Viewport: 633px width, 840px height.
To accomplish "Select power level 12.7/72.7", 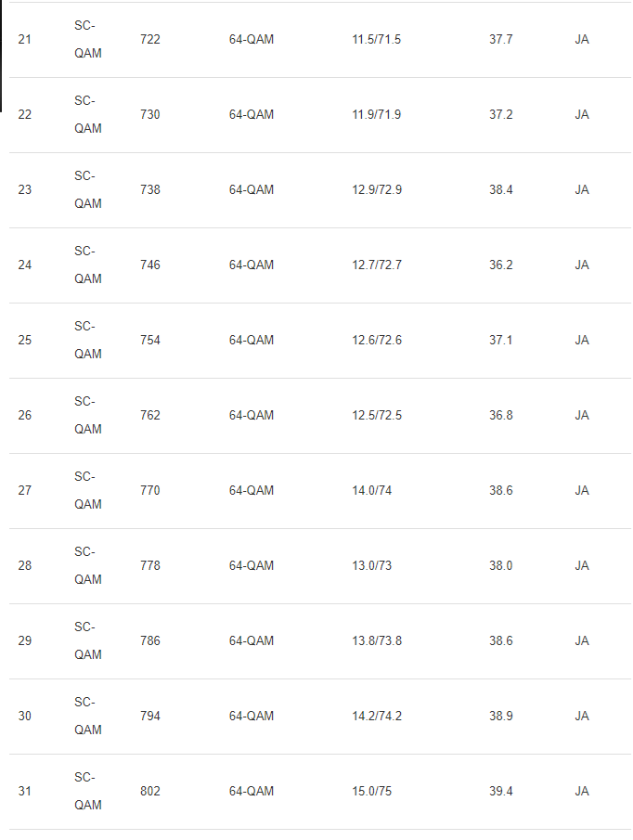I will tap(377, 265).
